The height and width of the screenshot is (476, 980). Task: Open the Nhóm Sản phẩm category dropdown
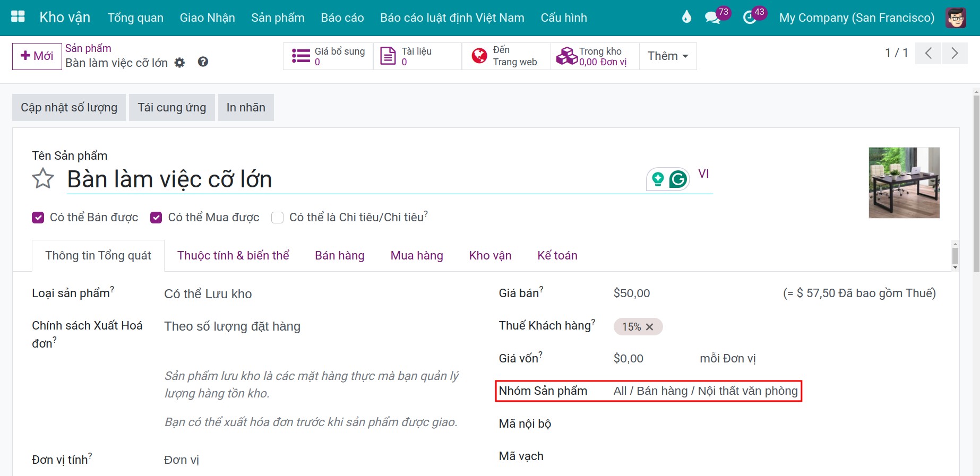pos(706,391)
